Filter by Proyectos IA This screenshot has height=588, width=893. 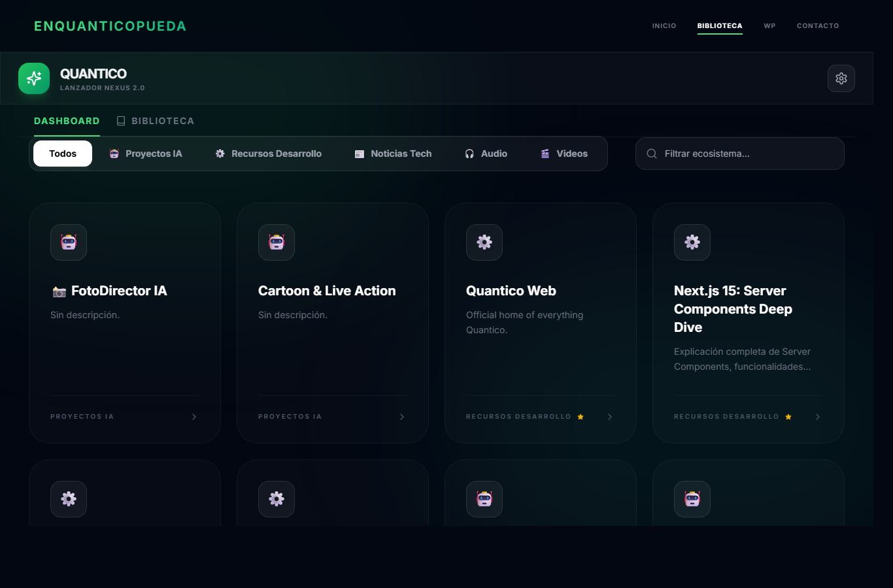(146, 154)
